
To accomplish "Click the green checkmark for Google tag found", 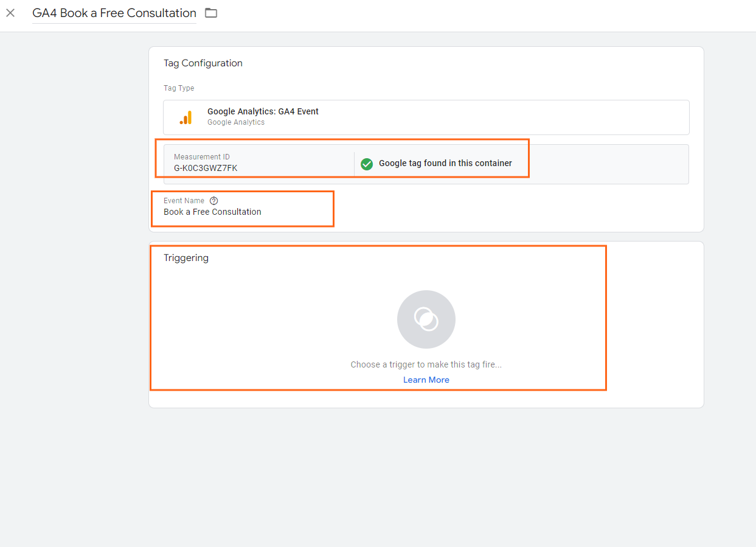I will (367, 164).
